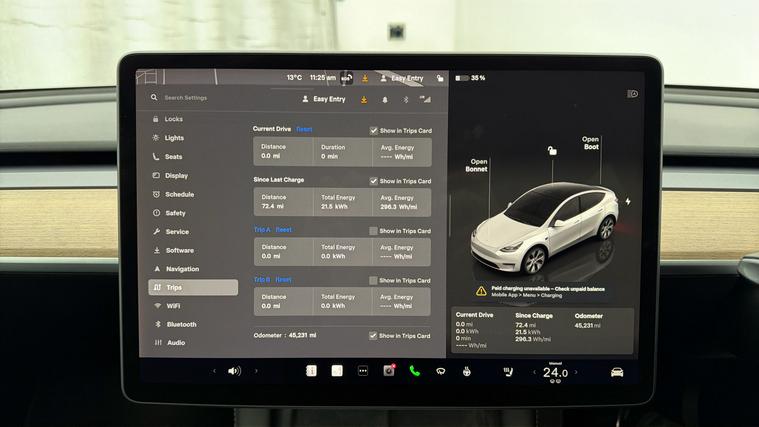Open car controls from bottom bar
The height and width of the screenshot is (427, 759).
coord(617,372)
